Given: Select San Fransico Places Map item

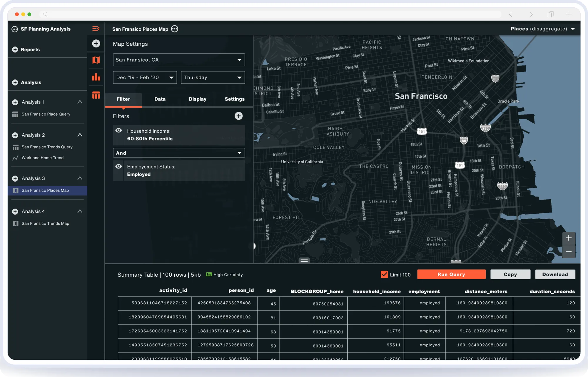Looking at the screenshot, I should (x=48, y=190).
